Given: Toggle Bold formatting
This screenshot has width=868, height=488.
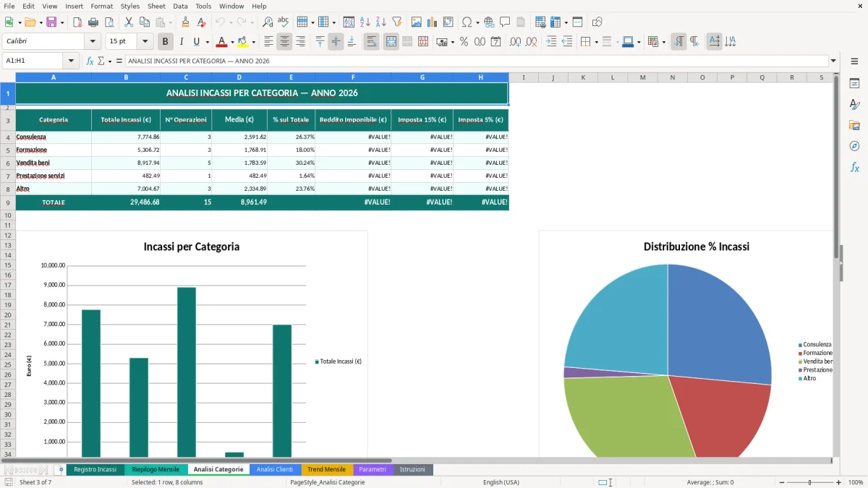Looking at the screenshot, I should [x=166, y=42].
